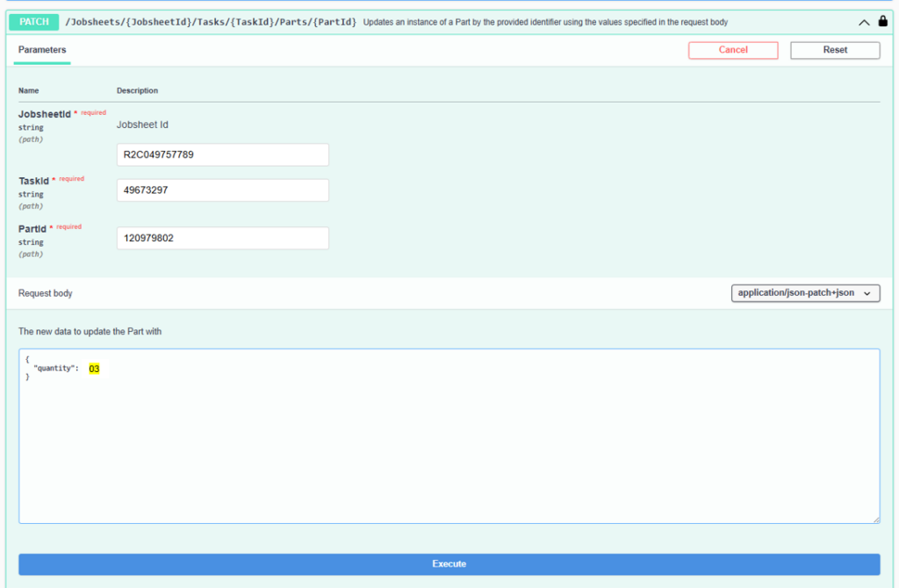899x588 pixels.
Task: Open the application/json-patch+json content type dropdown
Action: click(x=805, y=293)
